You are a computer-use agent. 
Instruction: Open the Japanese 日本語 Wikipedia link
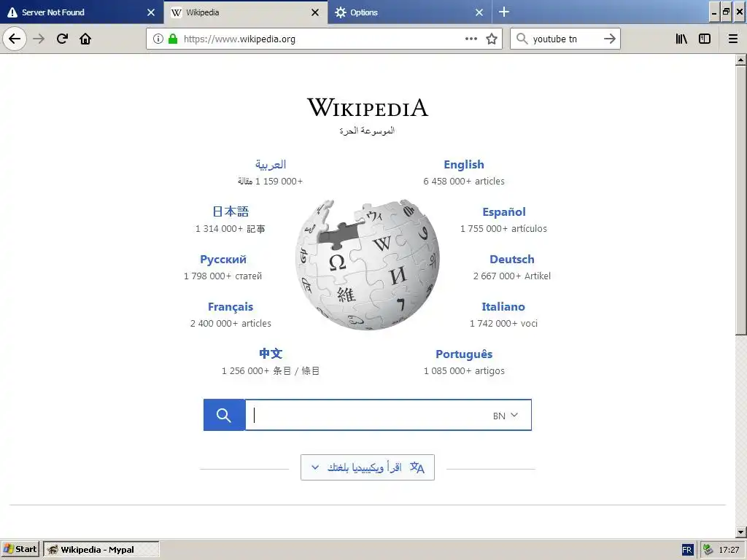click(x=231, y=211)
